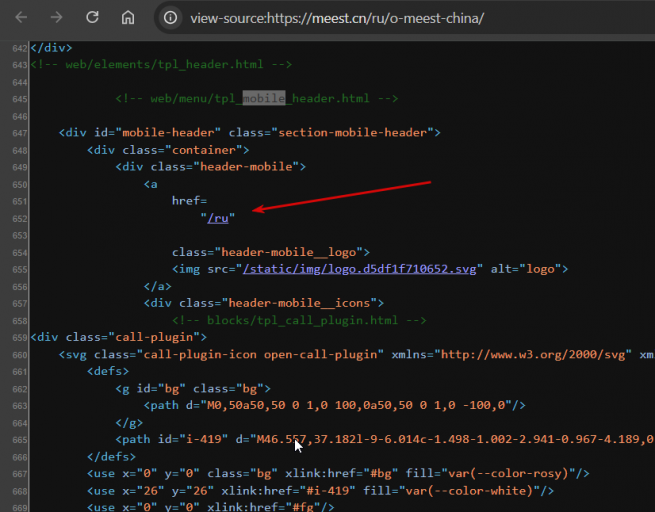Click the http://www.w3.org/2000/svg xmlns value

[x=533, y=355]
